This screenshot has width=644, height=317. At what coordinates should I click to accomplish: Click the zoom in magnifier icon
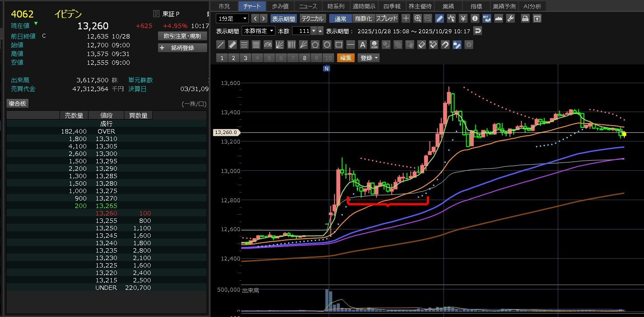coord(418,18)
